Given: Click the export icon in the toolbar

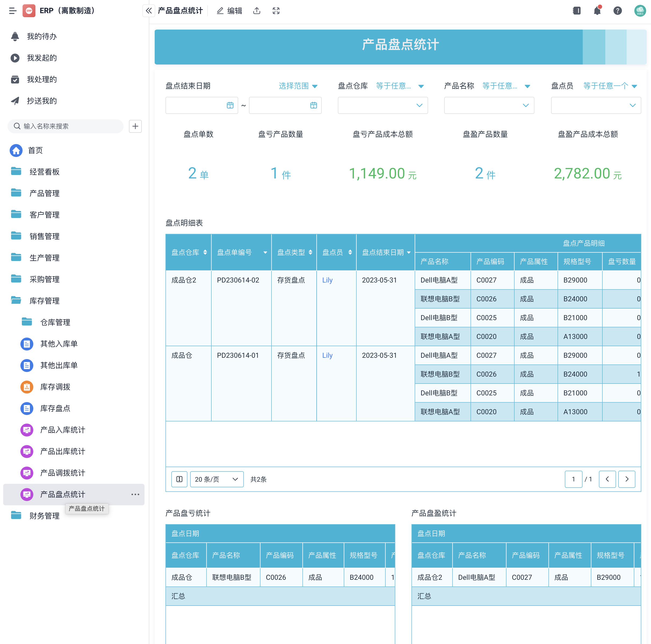Looking at the screenshot, I should [x=257, y=10].
